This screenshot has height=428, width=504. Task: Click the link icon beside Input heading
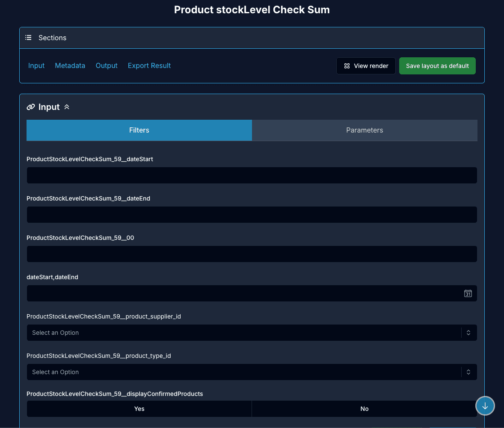[31, 107]
